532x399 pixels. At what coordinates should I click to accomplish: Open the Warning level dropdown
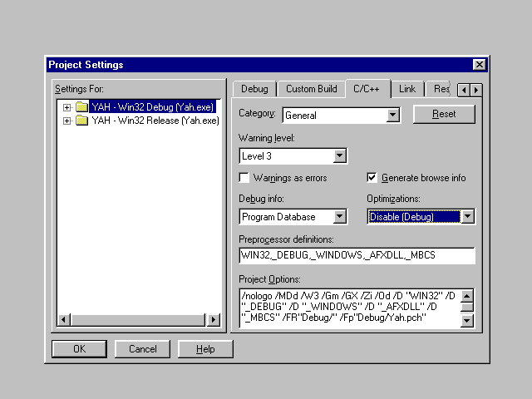339,155
